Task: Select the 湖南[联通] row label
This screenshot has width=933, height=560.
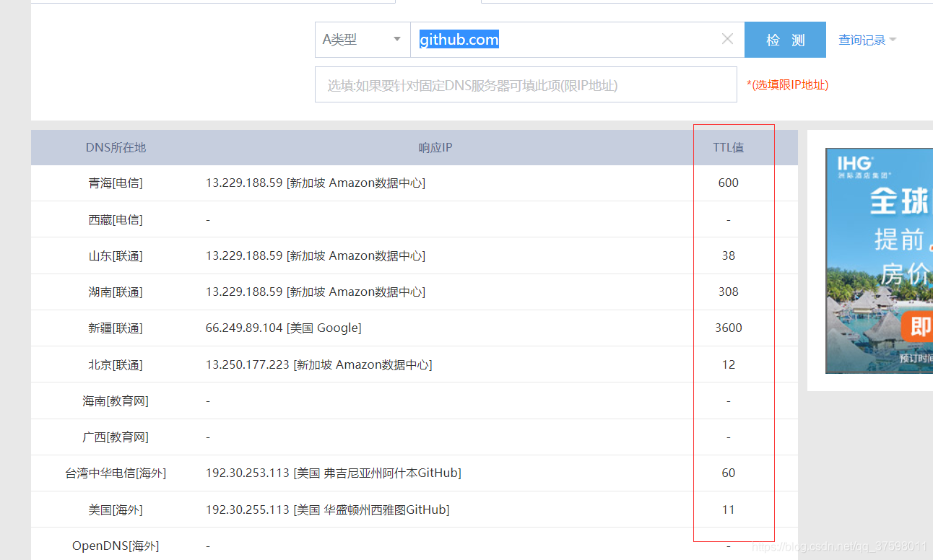Action: click(x=116, y=292)
